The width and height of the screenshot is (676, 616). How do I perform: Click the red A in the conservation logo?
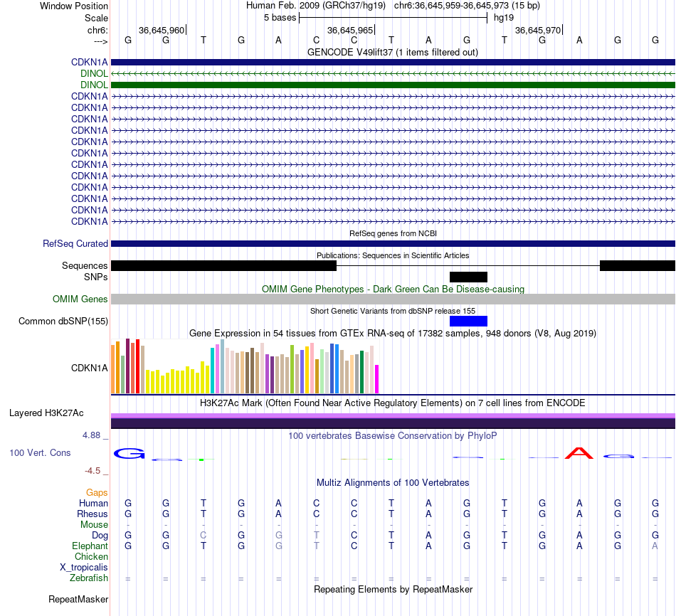(579, 453)
